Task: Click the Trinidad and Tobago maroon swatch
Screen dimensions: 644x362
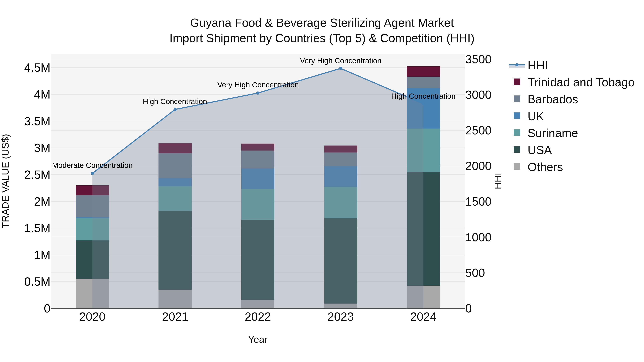Action: 517,82
